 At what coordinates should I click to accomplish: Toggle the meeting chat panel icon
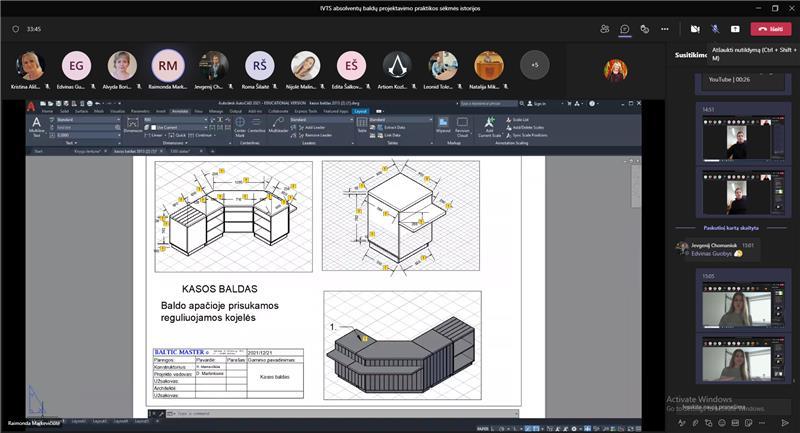pos(624,29)
